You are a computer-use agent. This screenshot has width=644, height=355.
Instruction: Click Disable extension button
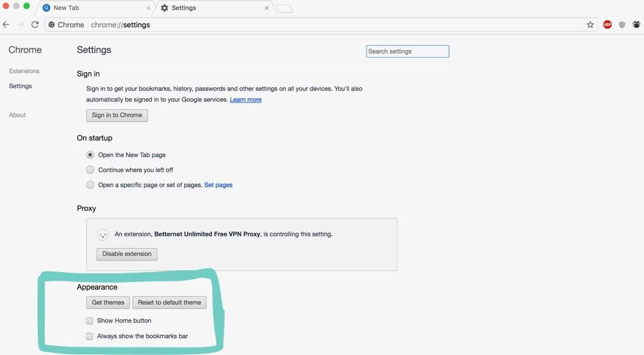(127, 254)
